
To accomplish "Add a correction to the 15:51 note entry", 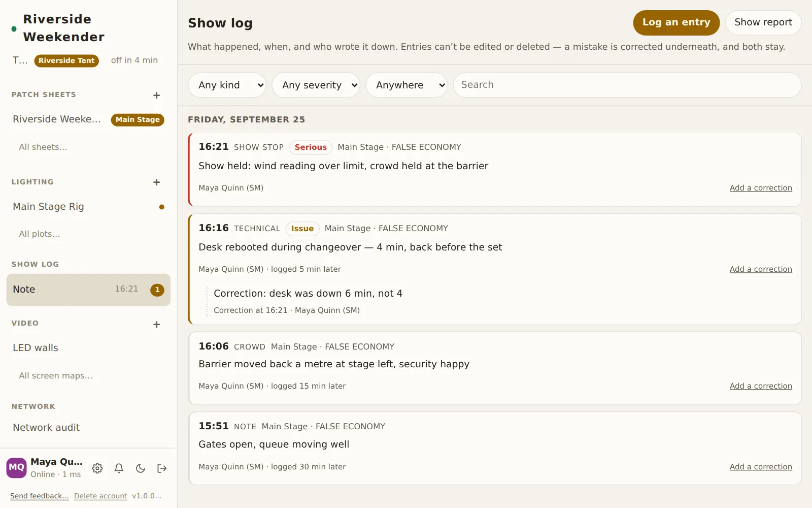I will [761, 467].
